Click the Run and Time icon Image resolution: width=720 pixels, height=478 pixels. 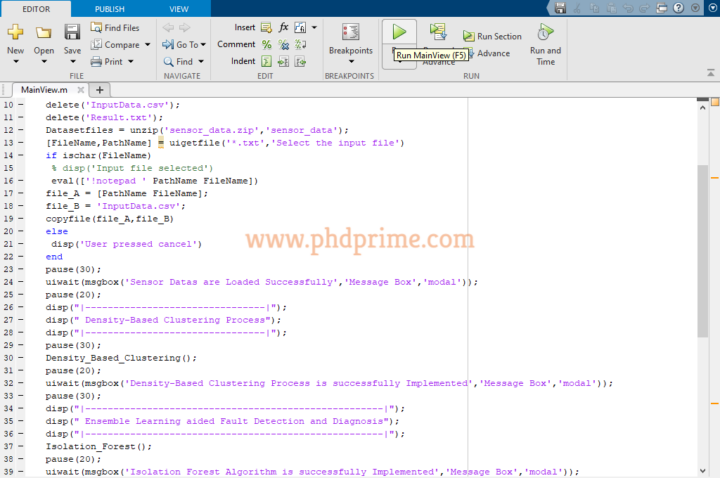(x=545, y=33)
